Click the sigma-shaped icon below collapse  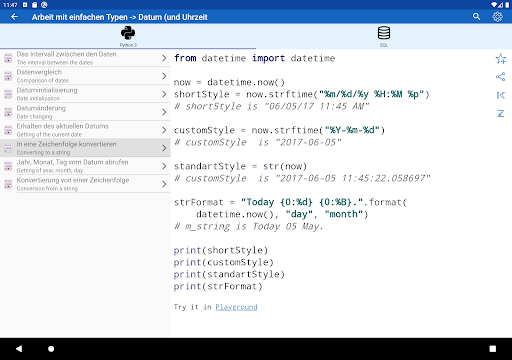[x=500, y=113]
